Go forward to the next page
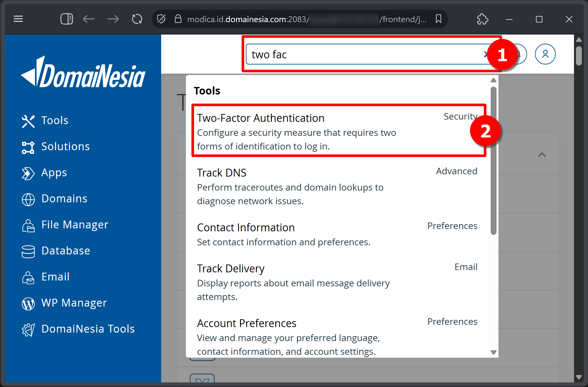Image resolution: width=588 pixels, height=387 pixels. 113,19
